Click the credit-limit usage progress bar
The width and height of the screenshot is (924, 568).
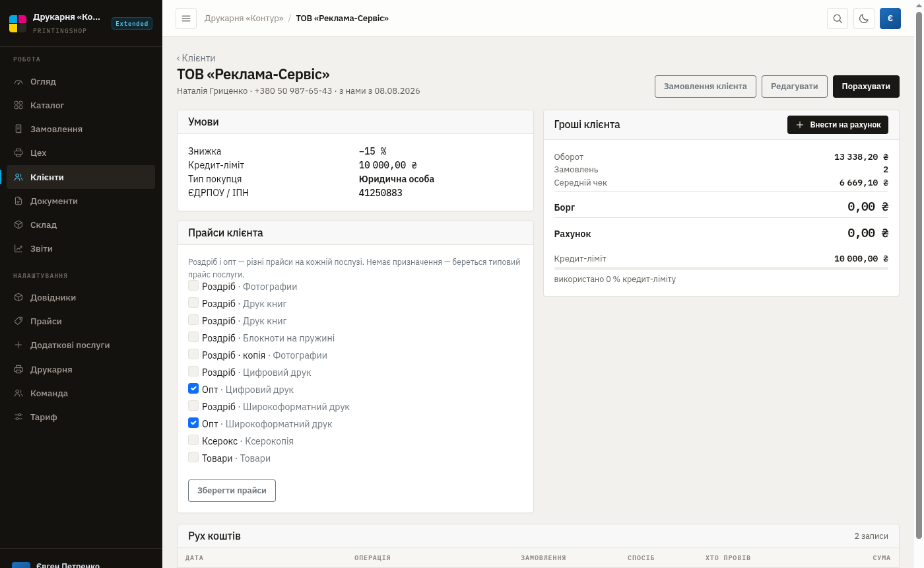[721, 269]
